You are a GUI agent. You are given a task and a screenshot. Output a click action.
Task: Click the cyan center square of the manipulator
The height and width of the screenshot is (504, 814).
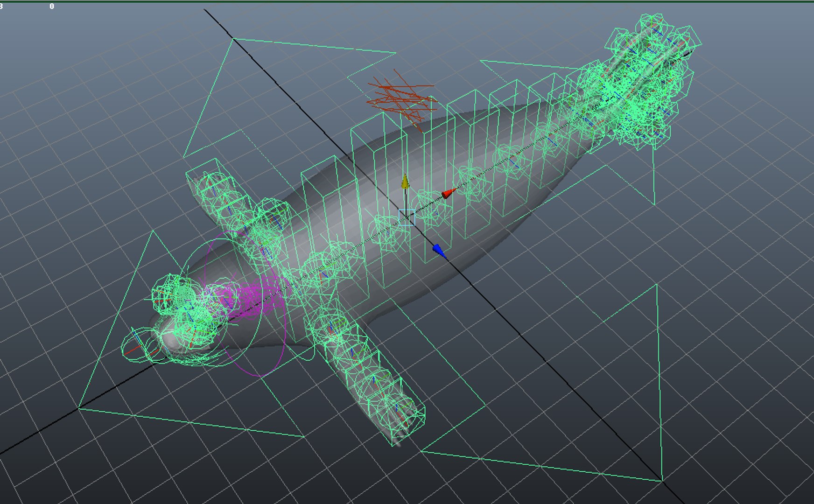[407, 217]
